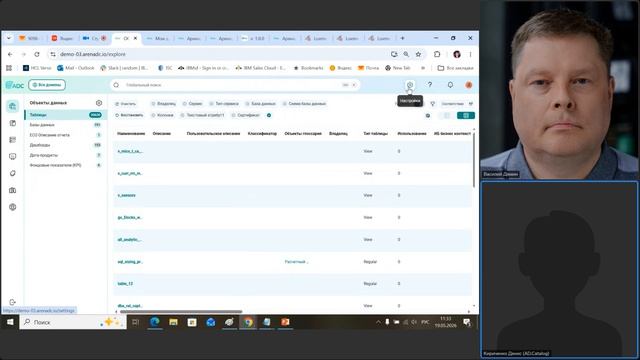This screenshot has height=360, width=640.
Task: Select EO2 Описание отчета item
Action: [65, 135]
